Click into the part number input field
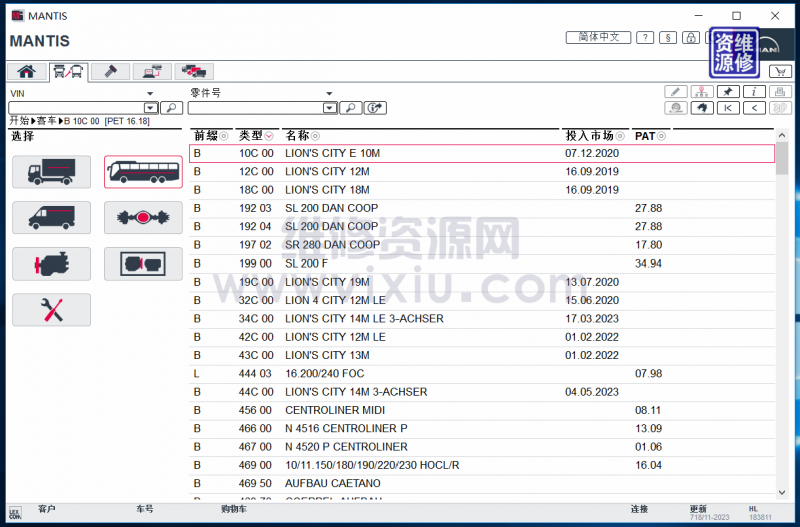Screen dimensions: 800x527 pos(256,108)
